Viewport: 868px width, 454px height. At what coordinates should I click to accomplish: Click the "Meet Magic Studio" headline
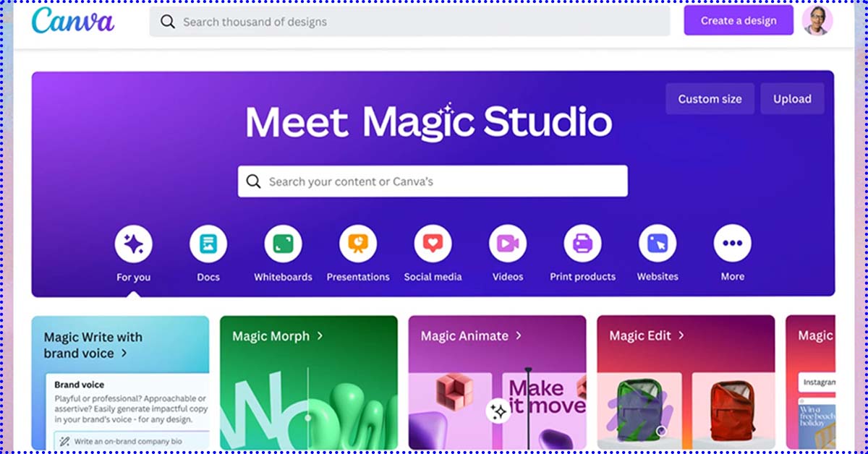429,121
